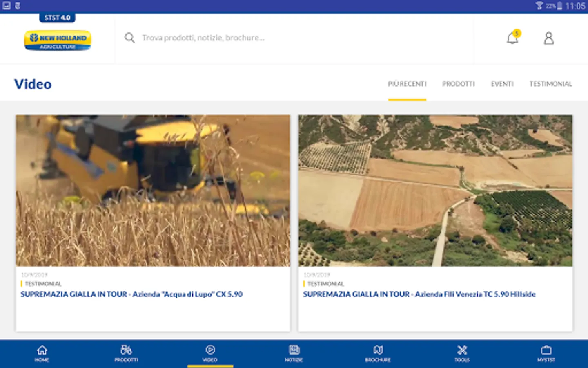Open the Flli Venezia TC 5.90 Hillside title link
The image size is (588, 368).
coord(419,294)
